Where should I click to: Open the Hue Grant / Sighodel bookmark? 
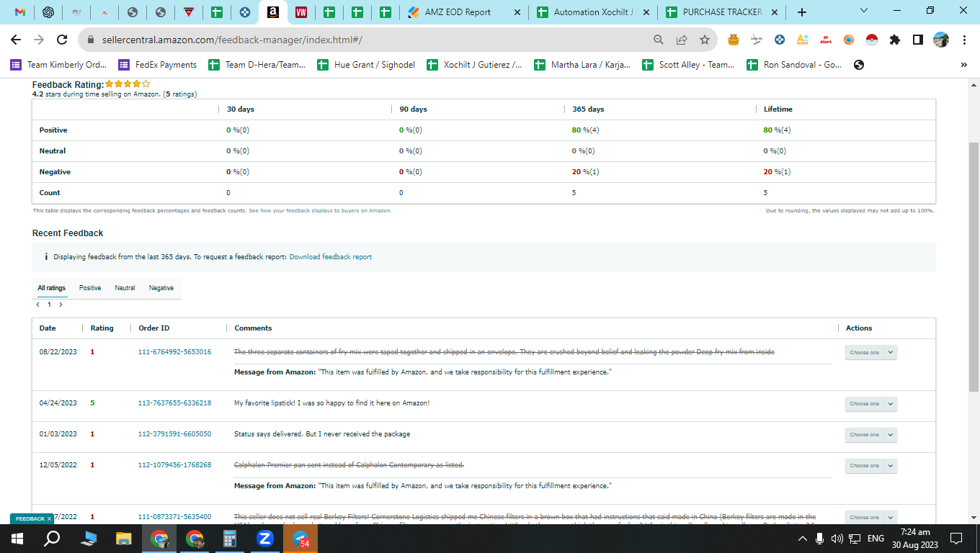(x=366, y=65)
